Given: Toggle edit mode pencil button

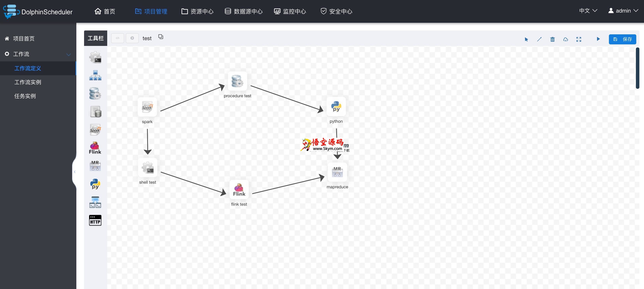Looking at the screenshot, I should coord(540,39).
